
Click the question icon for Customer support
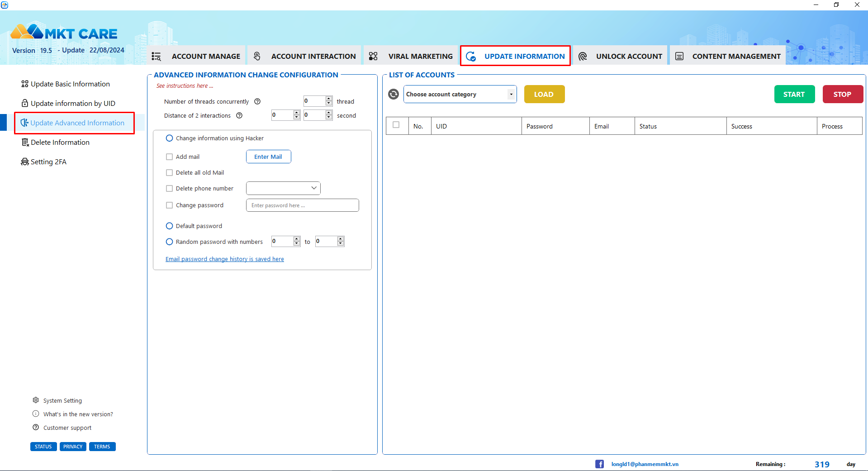[x=36, y=427]
